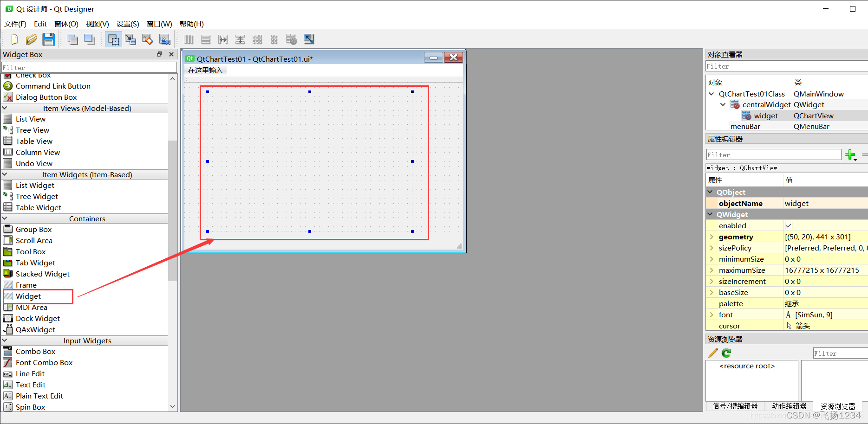The width and height of the screenshot is (868, 424).
Task: Open Edit Tab Order mode
Action: click(165, 39)
